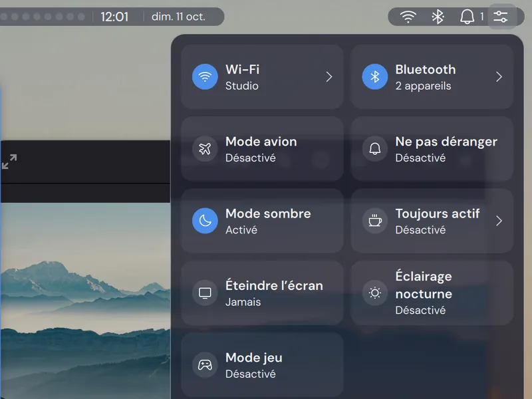This screenshot has width=532, height=399.
Task: Click the Éteindre l'écran monitor icon
Action: pyautogui.click(x=205, y=293)
